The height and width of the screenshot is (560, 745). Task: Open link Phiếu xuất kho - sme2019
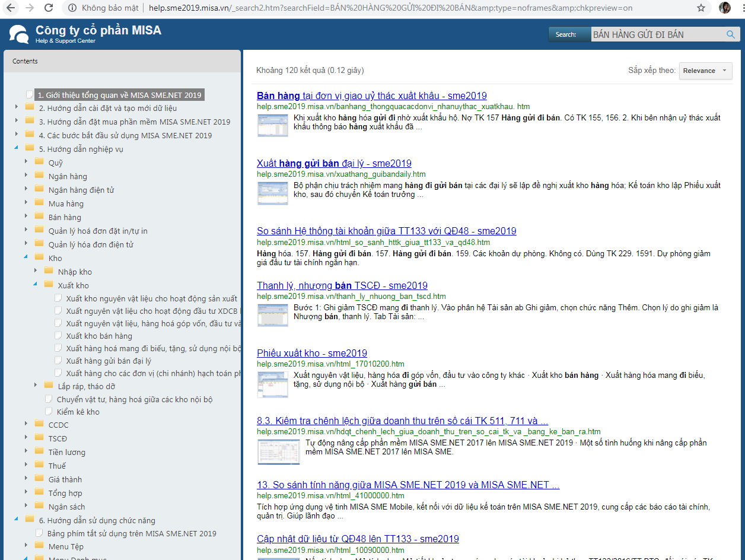[312, 353]
